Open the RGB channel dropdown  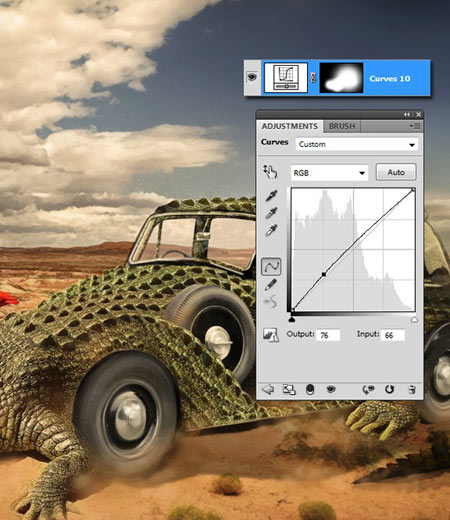click(329, 173)
